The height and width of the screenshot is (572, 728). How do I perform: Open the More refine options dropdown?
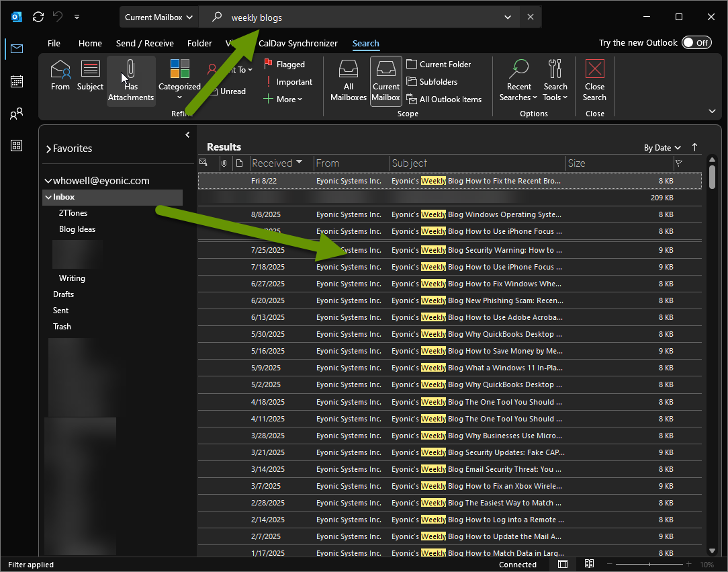(283, 99)
